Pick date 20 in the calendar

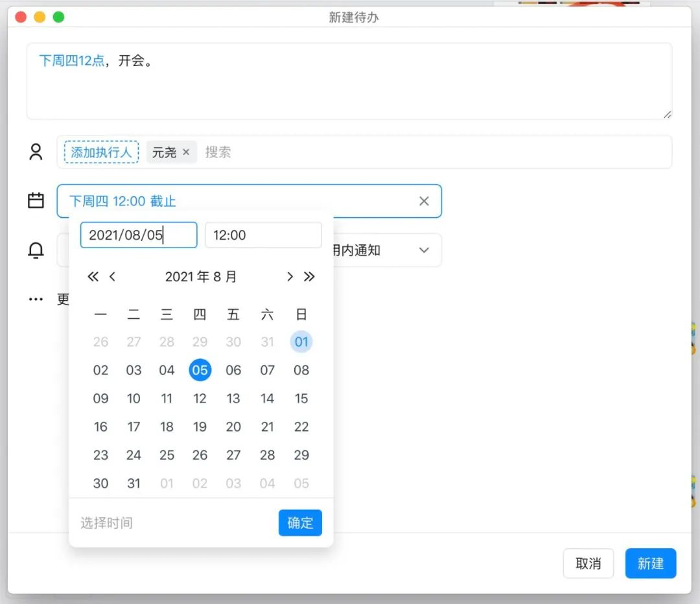pos(233,427)
